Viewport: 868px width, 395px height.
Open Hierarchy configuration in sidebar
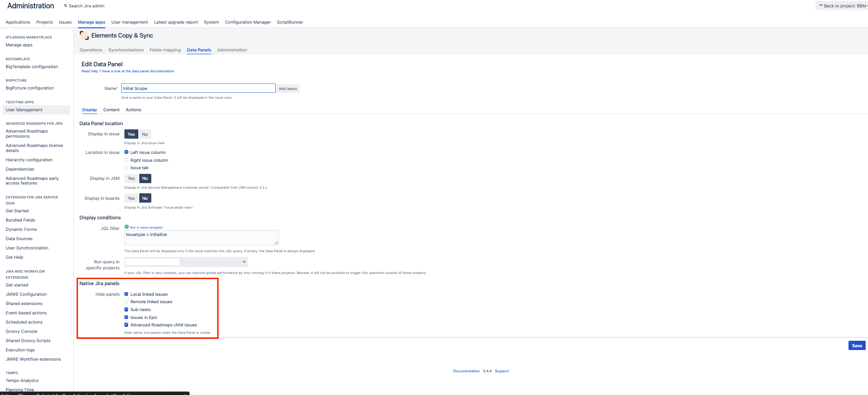[29, 160]
